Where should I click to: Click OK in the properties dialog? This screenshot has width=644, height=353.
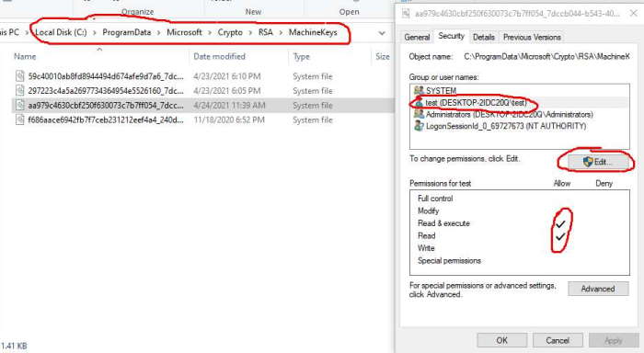click(502, 340)
